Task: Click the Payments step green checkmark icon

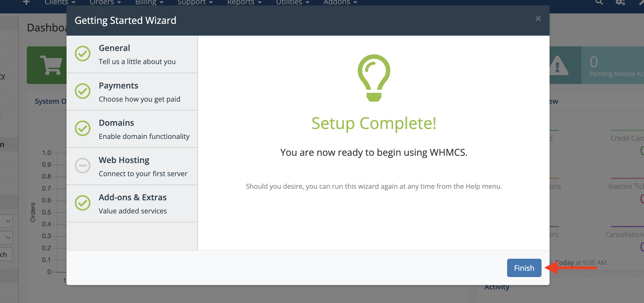Action: pyautogui.click(x=83, y=91)
